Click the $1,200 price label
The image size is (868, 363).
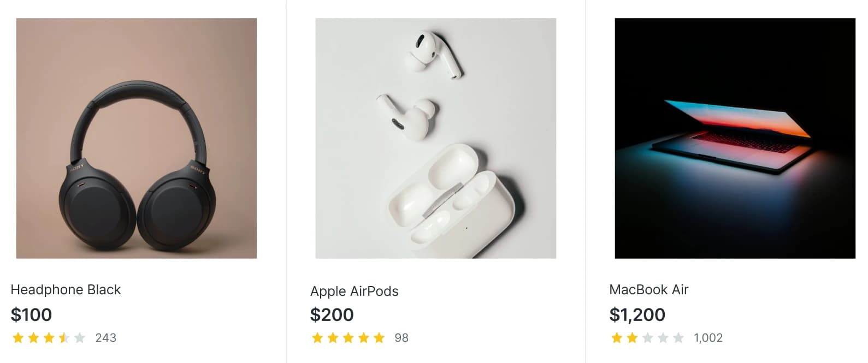(637, 315)
